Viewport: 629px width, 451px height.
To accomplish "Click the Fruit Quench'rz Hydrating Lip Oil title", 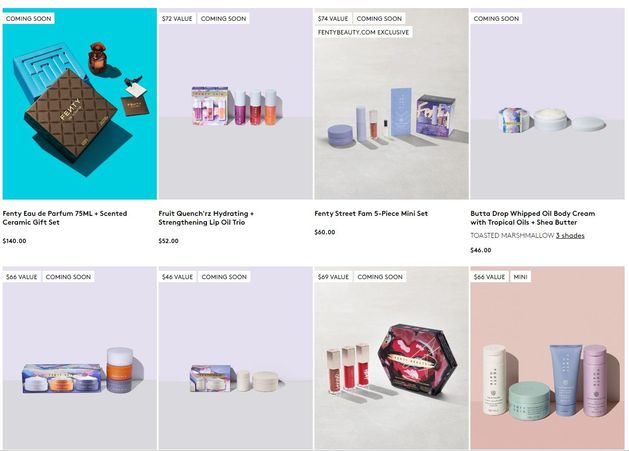I will coord(206,218).
